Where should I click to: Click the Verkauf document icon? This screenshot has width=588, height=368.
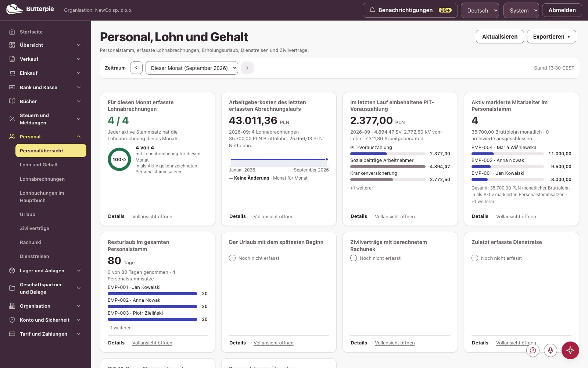(12, 59)
